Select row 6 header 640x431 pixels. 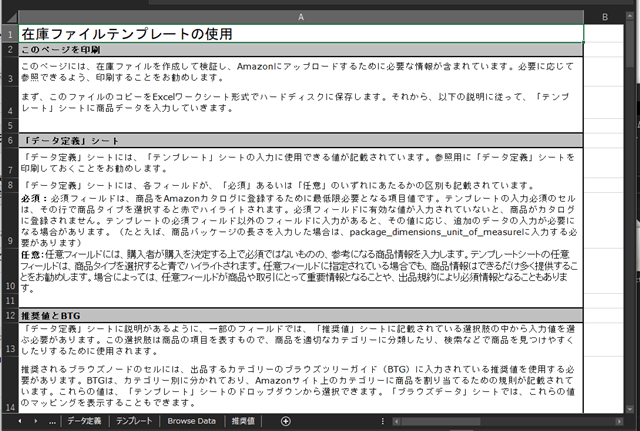click(x=9, y=140)
